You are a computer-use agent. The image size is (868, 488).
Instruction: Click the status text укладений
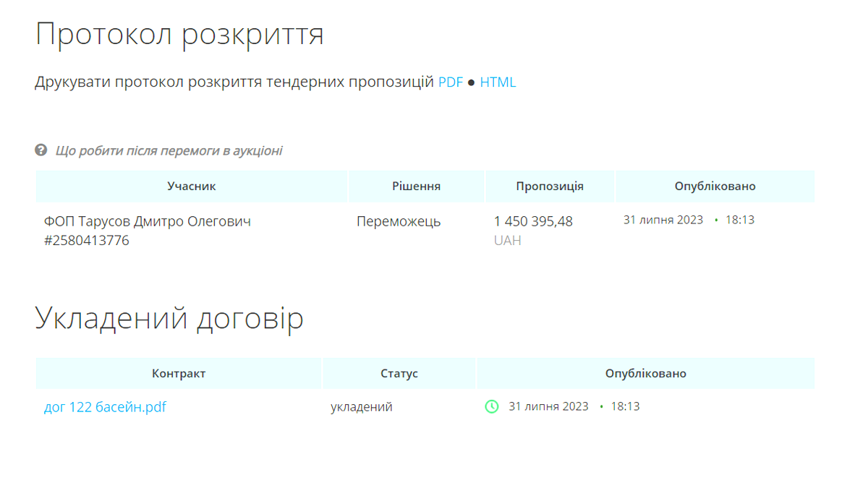click(x=362, y=406)
